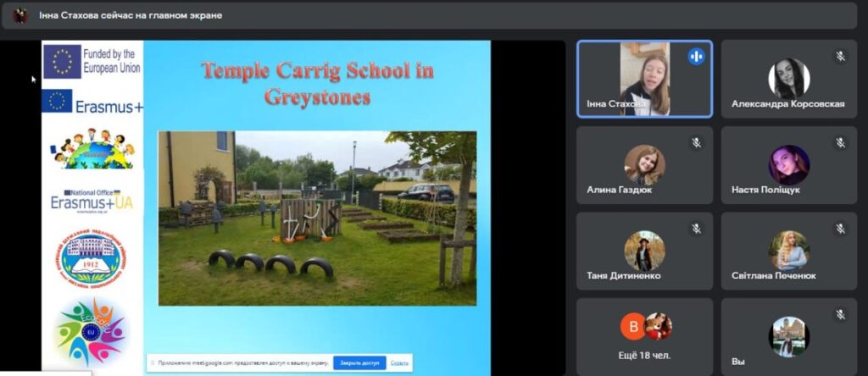Click the Erasmus+ logo on the slide
868x376 pixels.
[92, 104]
